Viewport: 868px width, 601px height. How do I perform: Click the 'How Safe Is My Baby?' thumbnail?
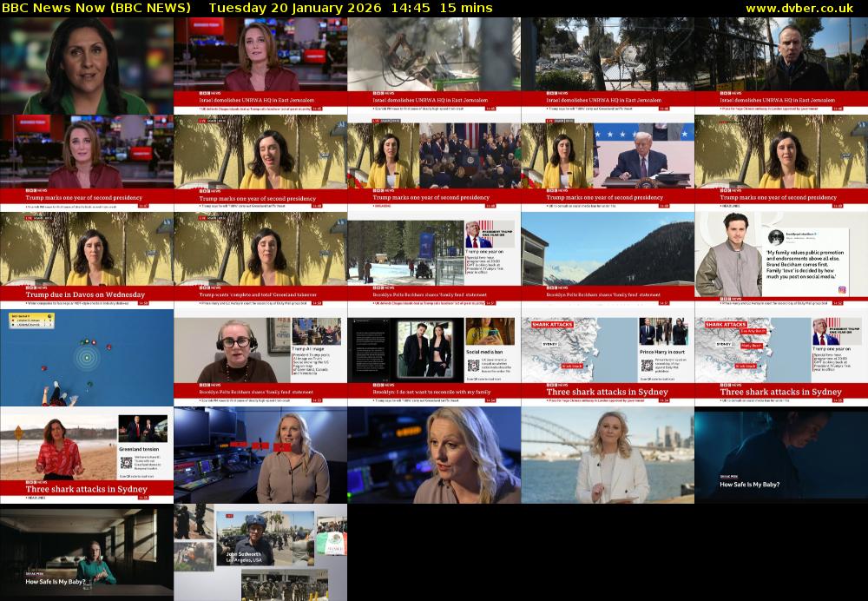[781, 453]
